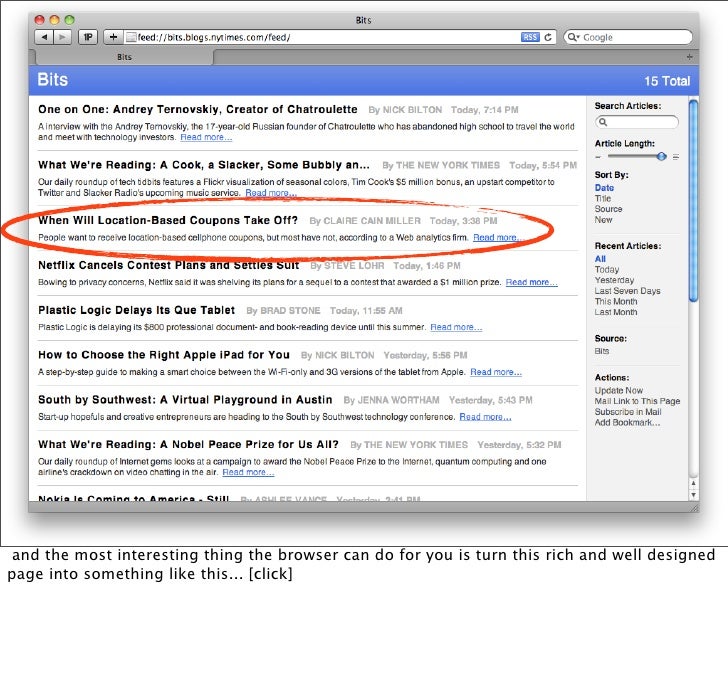The height and width of the screenshot is (675, 728).
Task: Go forward with the right arrow button
Action: point(62,37)
